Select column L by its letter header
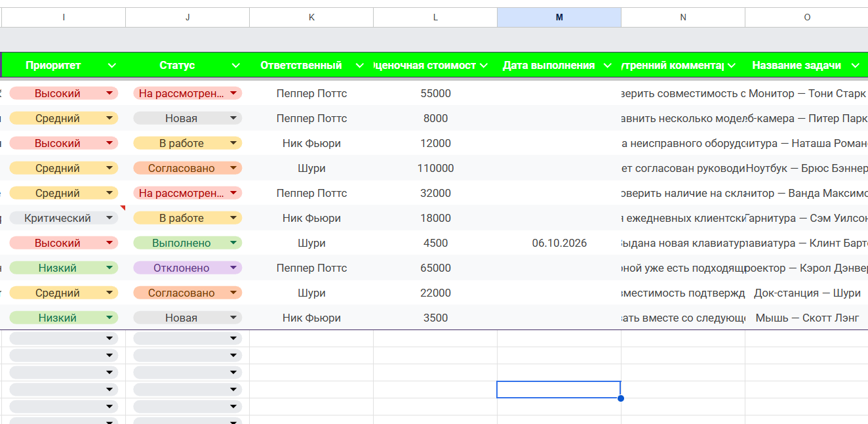This screenshot has height=424, width=868. tap(435, 18)
